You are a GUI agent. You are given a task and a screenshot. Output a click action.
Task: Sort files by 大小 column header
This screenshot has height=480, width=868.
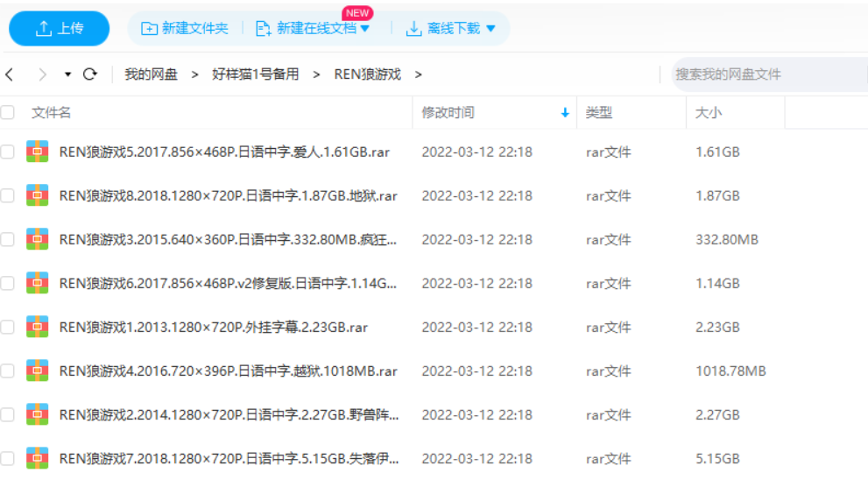click(x=709, y=113)
